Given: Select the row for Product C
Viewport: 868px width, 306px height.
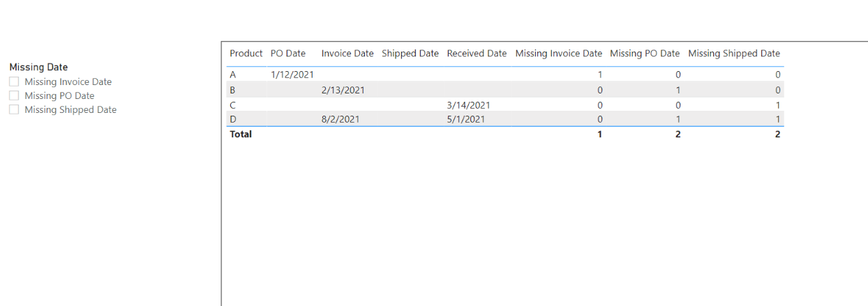Looking at the screenshot, I should point(506,105).
